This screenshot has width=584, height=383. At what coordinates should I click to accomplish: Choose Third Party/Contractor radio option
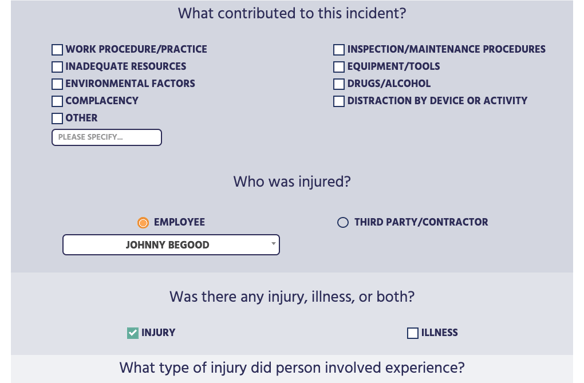(x=343, y=222)
